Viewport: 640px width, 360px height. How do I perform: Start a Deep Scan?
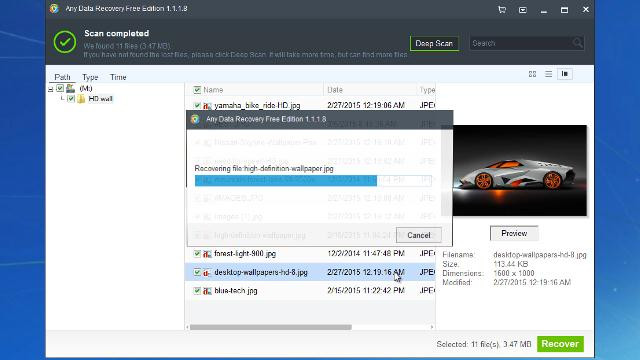coord(434,43)
